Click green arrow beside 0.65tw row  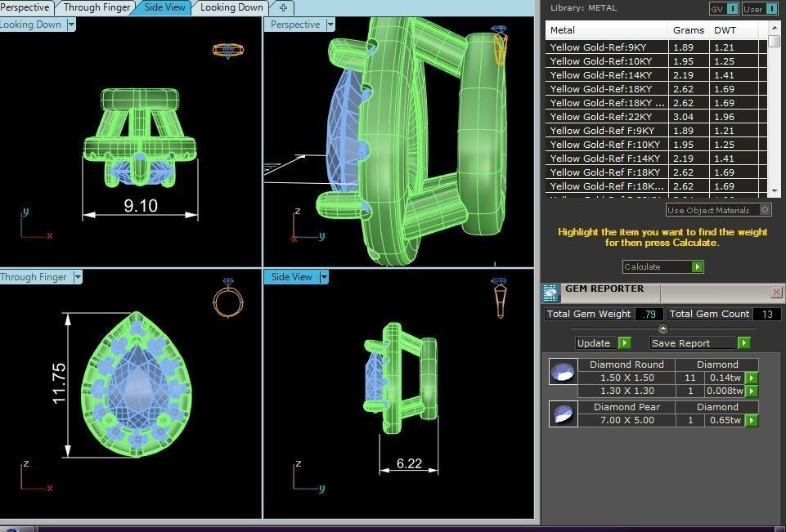coord(751,421)
